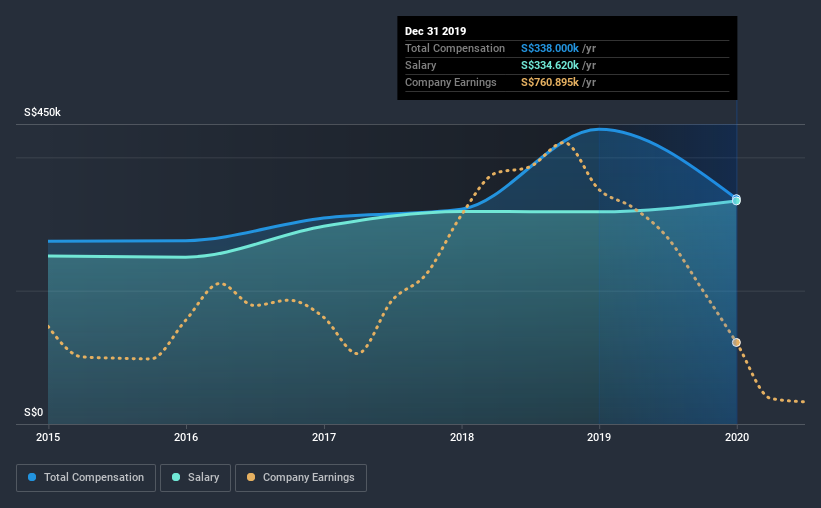The height and width of the screenshot is (508, 821).
Task: Click the Total Compensation tooltip row label
Action: (454, 48)
